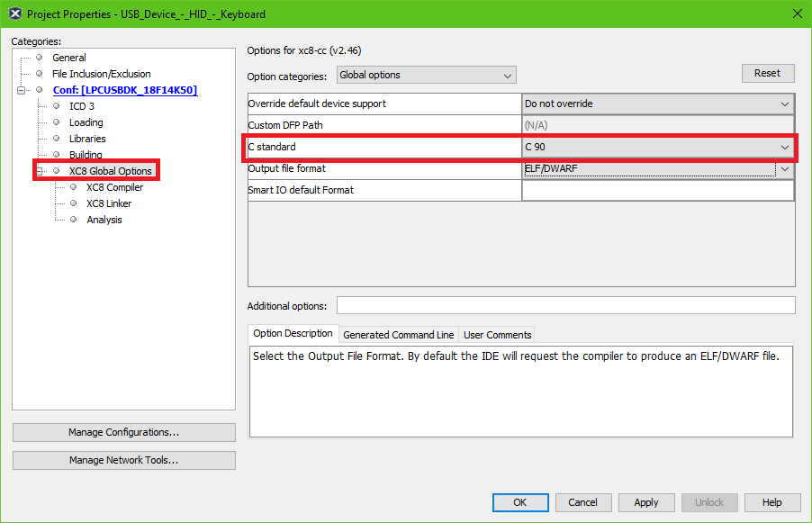The height and width of the screenshot is (523, 812).
Task: Select the Libraries category
Action: click(x=86, y=139)
